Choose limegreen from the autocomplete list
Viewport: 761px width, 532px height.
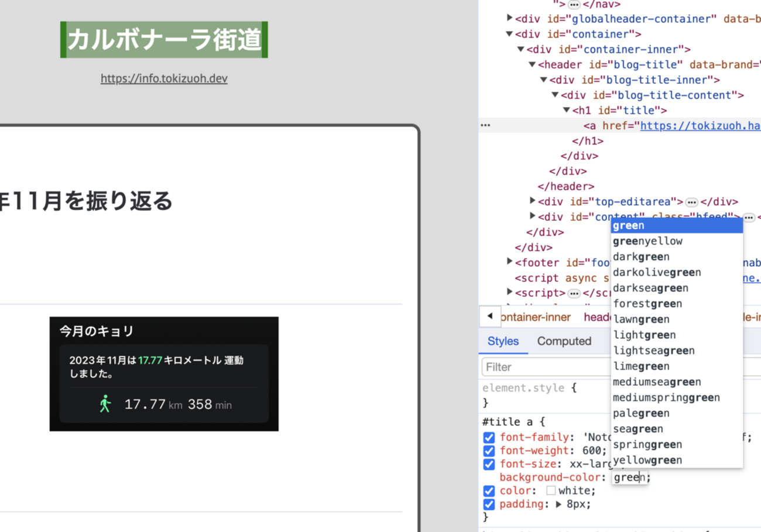click(641, 366)
